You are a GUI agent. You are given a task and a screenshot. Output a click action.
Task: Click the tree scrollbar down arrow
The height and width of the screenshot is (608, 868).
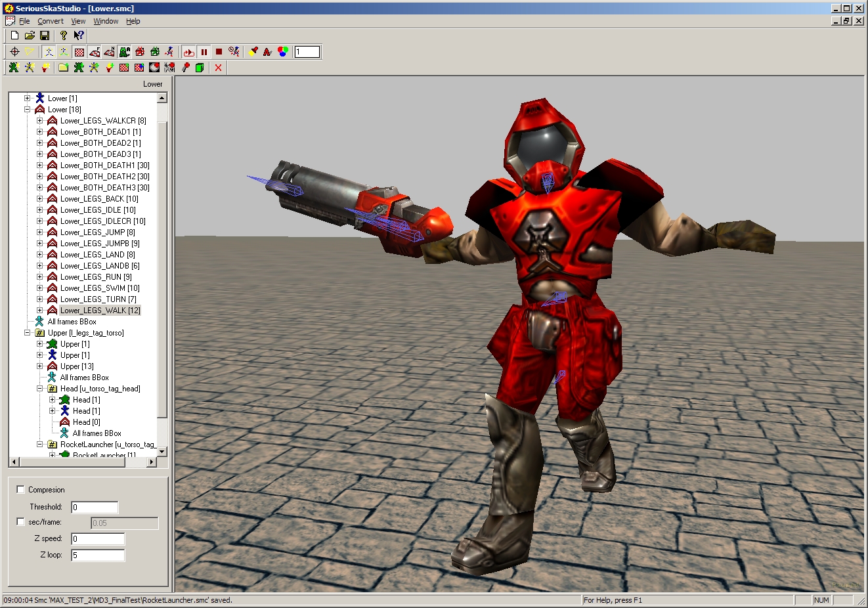coord(162,452)
